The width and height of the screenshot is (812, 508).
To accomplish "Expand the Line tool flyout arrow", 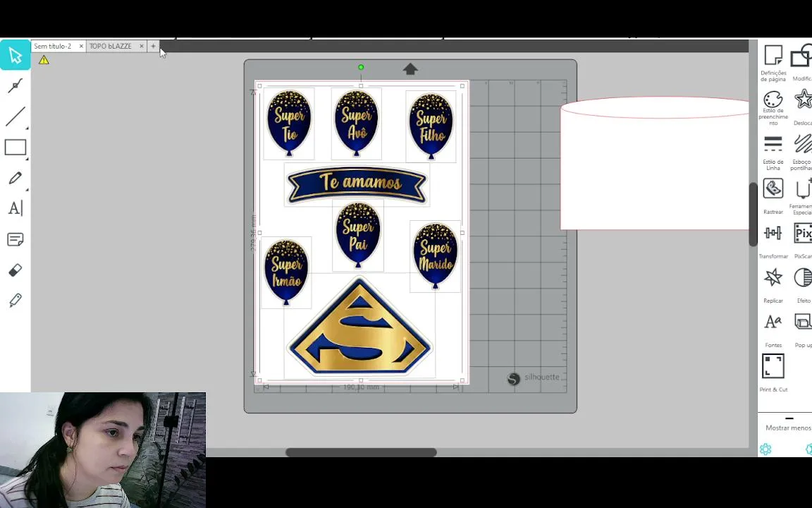I will point(27,128).
